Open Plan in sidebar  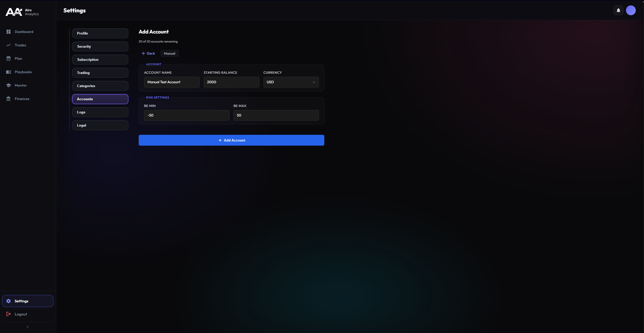[x=28, y=59]
